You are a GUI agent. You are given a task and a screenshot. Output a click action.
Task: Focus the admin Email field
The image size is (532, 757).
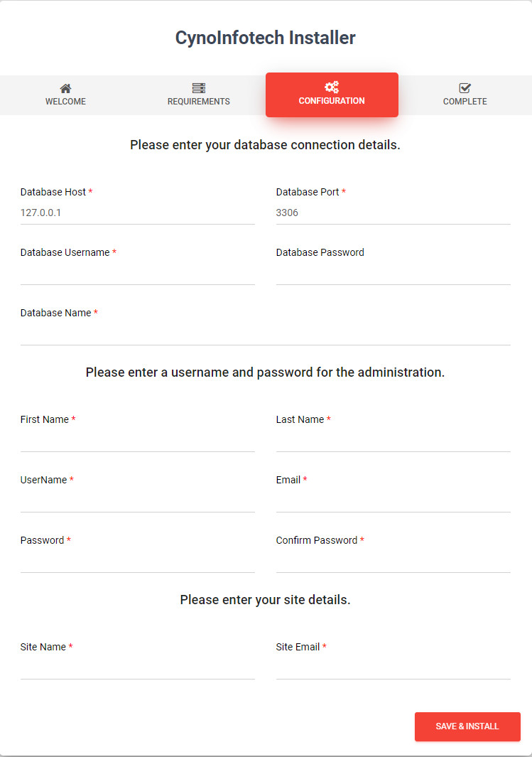pos(393,500)
